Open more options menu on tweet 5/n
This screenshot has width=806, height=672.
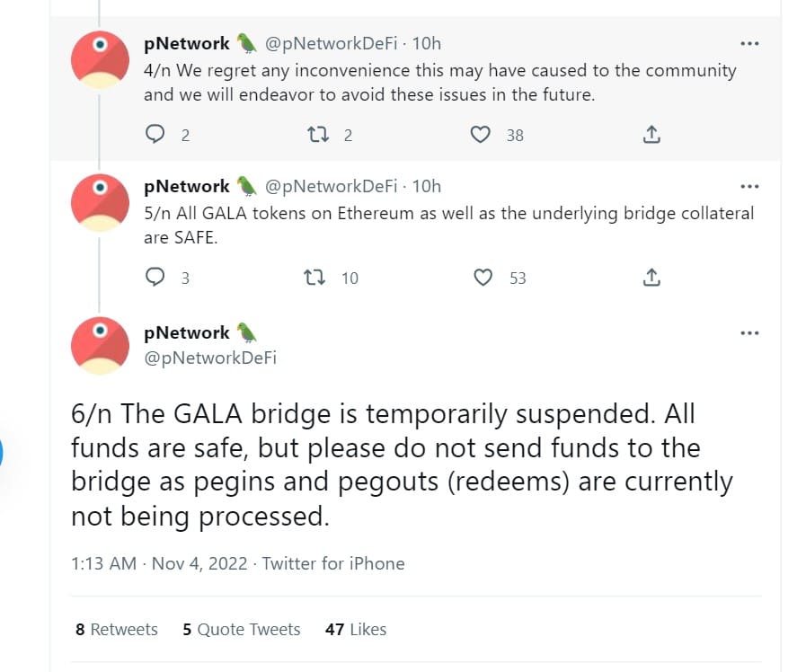click(748, 185)
